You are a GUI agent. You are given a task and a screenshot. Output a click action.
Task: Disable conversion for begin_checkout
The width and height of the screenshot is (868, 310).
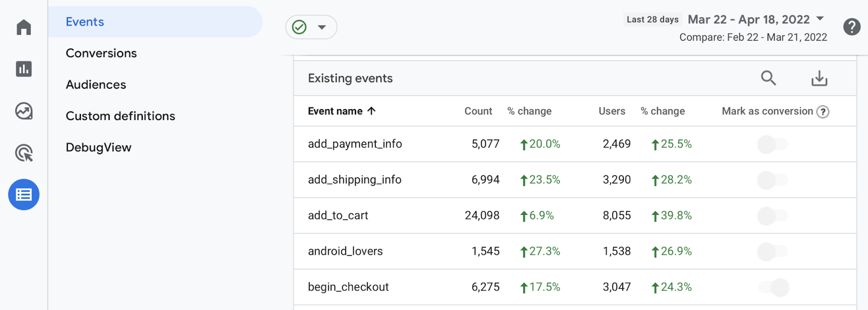point(774,287)
